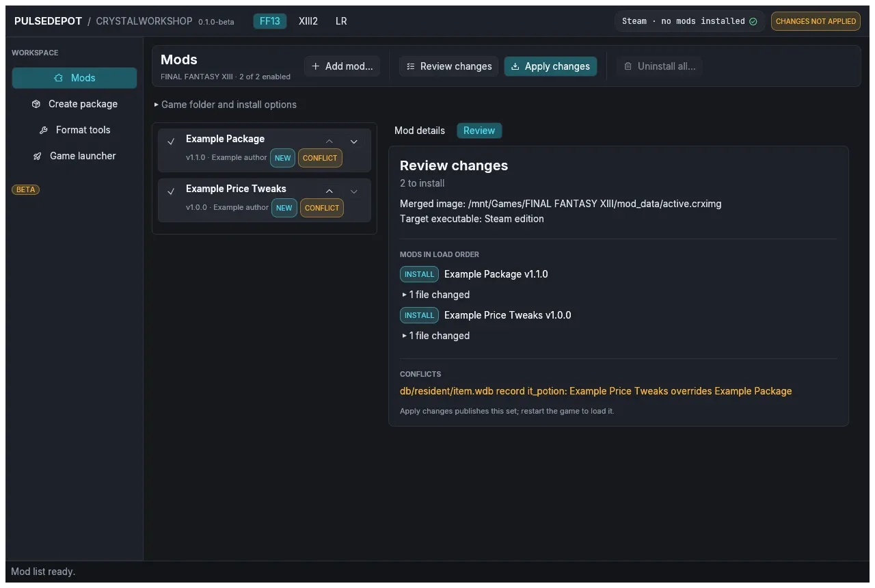Image resolution: width=875 pixels, height=588 pixels.
Task: Launch the game using the rocket icon
Action: (x=38, y=156)
